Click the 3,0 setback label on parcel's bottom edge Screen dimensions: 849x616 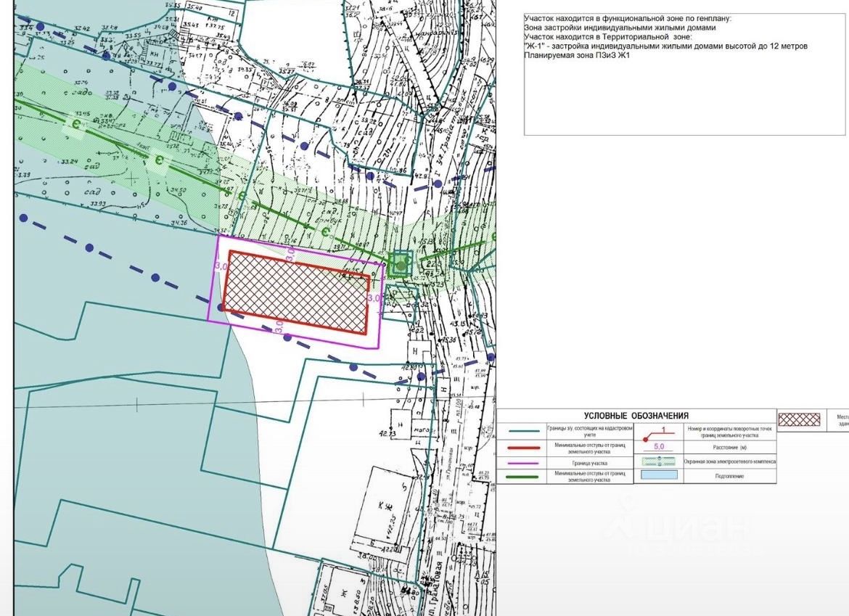280,327
